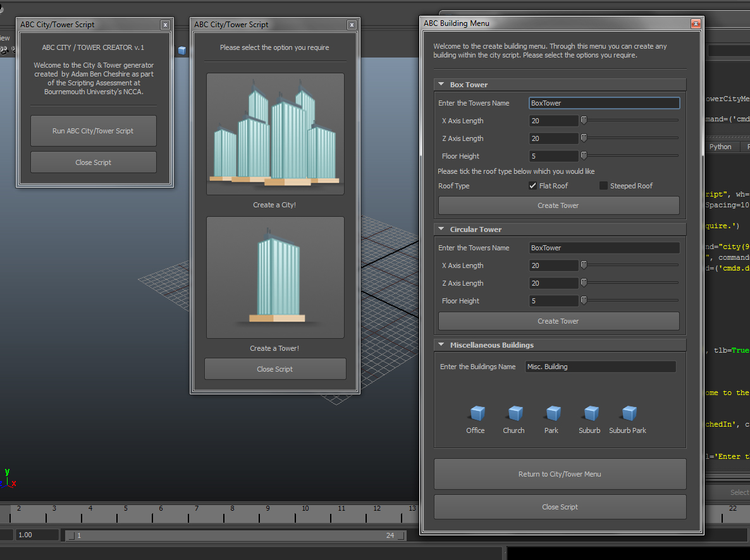Click Run ABC City/Tower Script
750x560 pixels.
click(x=93, y=131)
